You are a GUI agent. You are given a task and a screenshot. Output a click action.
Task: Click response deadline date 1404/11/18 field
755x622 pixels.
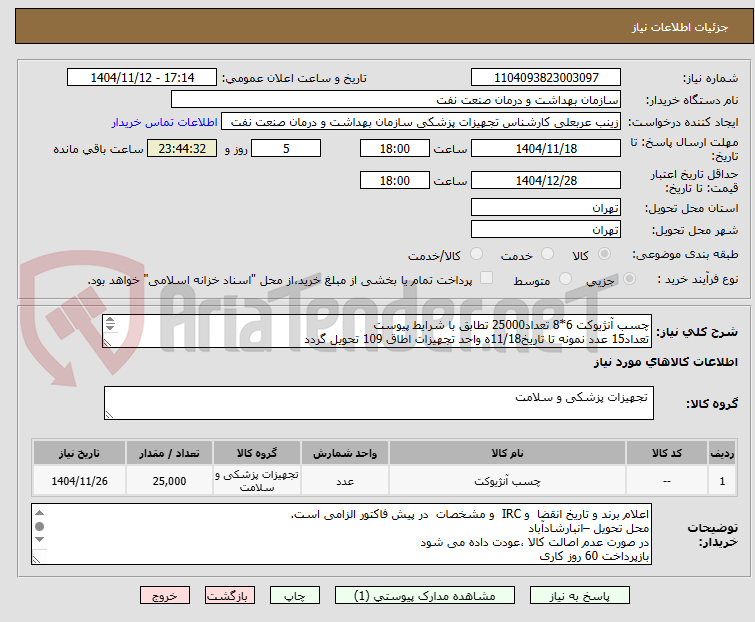tap(546, 148)
